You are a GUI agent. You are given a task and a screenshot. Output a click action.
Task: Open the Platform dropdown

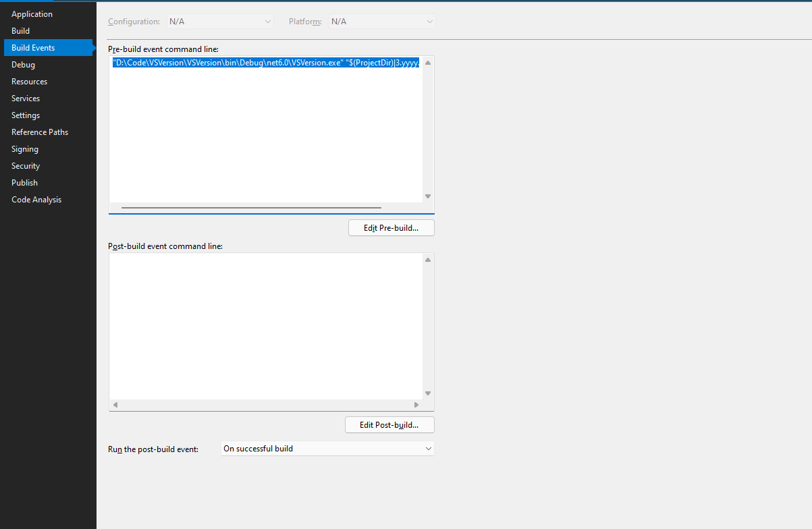[381, 21]
